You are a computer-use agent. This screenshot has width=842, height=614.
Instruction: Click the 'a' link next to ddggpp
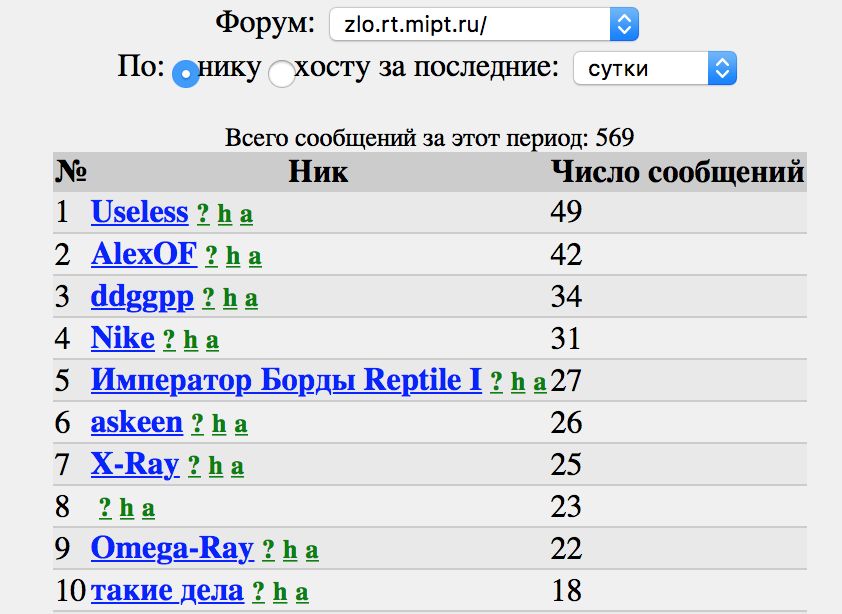click(251, 299)
